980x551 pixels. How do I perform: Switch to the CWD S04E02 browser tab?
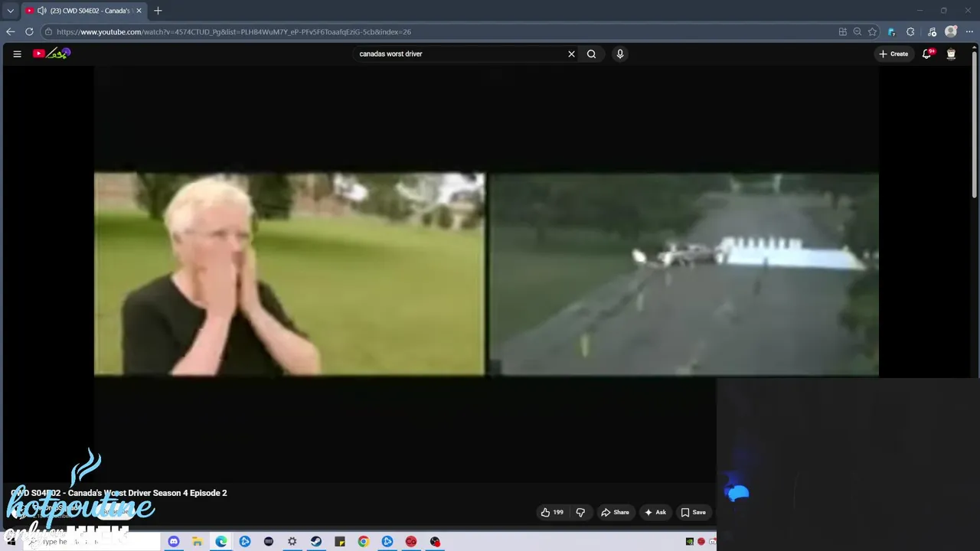click(83, 11)
